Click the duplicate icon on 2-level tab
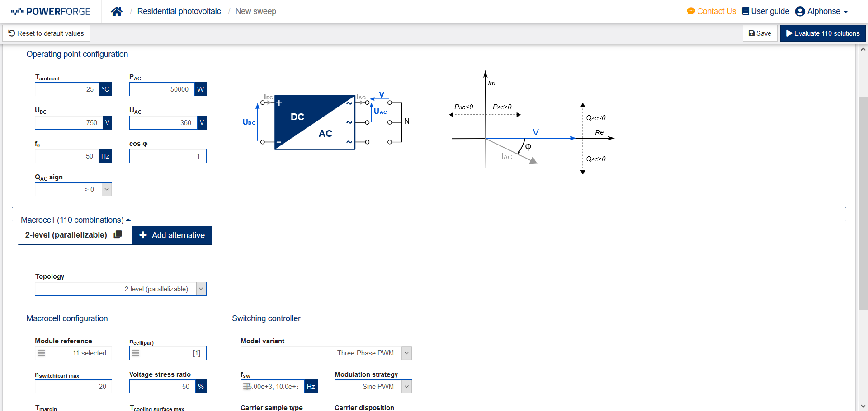Image resolution: width=868 pixels, height=411 pixels. pos(118,234)
